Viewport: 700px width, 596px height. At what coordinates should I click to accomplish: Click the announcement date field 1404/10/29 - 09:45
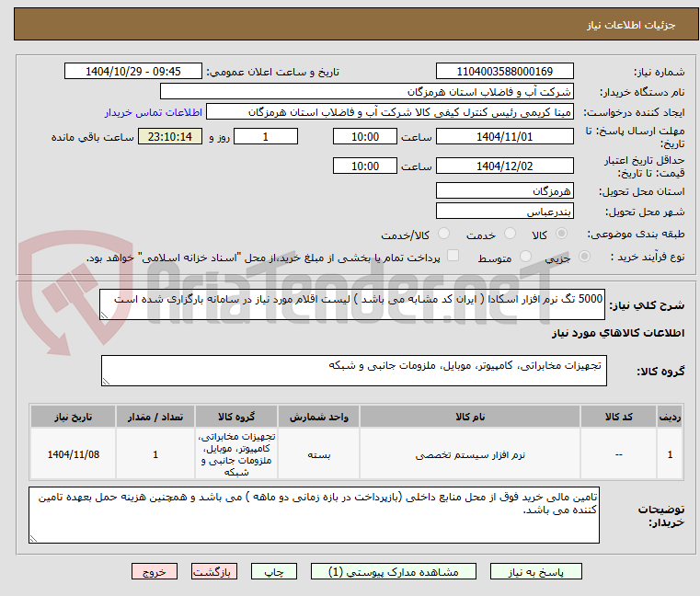click(133, 72)
